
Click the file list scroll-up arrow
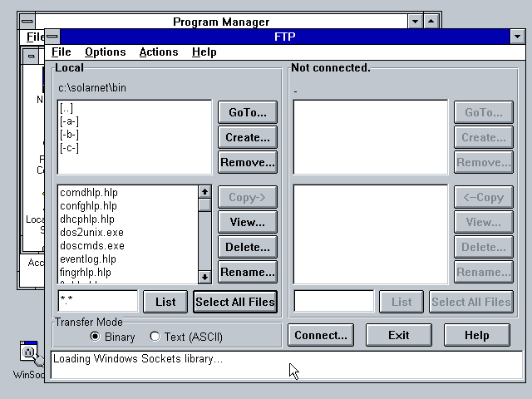point(204,192)
